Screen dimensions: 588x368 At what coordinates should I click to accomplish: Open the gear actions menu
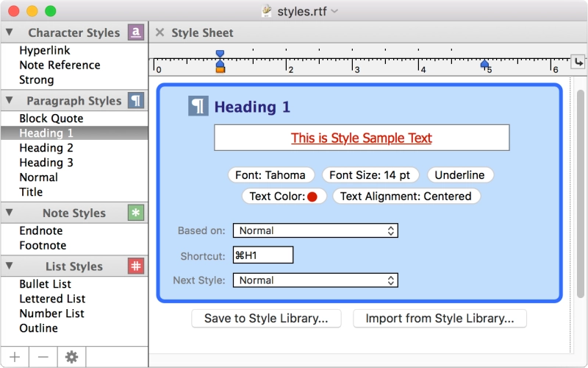(x=71, y=357)
